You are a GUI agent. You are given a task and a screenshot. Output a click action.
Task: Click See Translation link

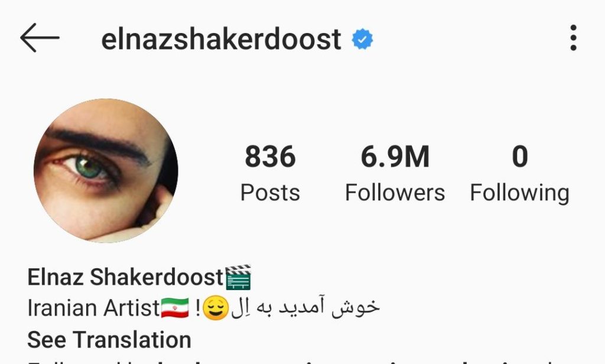tap(109, 340)
